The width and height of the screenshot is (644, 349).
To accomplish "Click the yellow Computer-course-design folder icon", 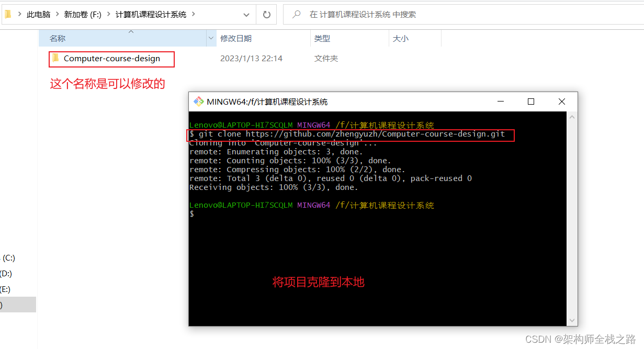I will (x=55, y=58).
